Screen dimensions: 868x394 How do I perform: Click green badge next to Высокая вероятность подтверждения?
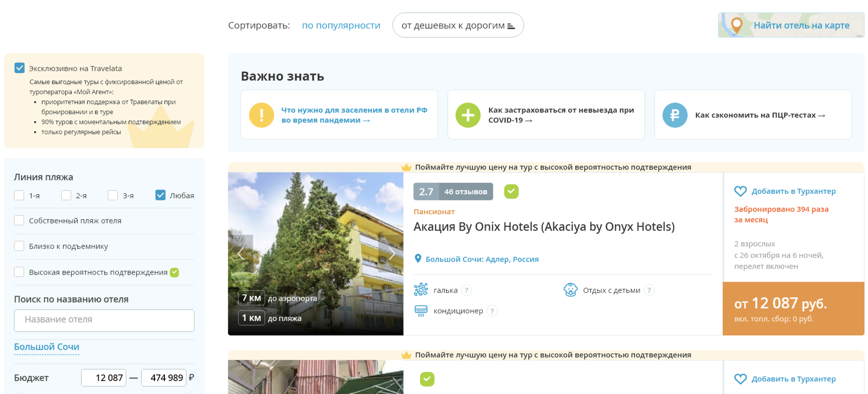174,272
